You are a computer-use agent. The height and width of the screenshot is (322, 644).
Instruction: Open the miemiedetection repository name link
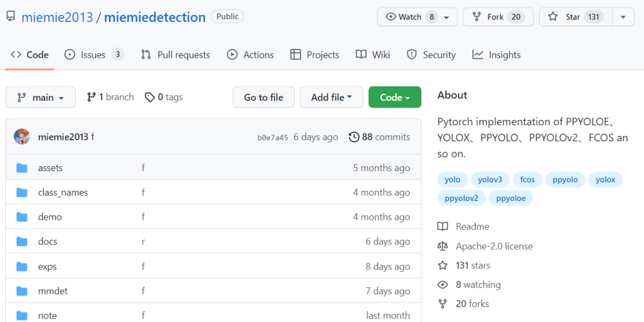coord(154,17)
